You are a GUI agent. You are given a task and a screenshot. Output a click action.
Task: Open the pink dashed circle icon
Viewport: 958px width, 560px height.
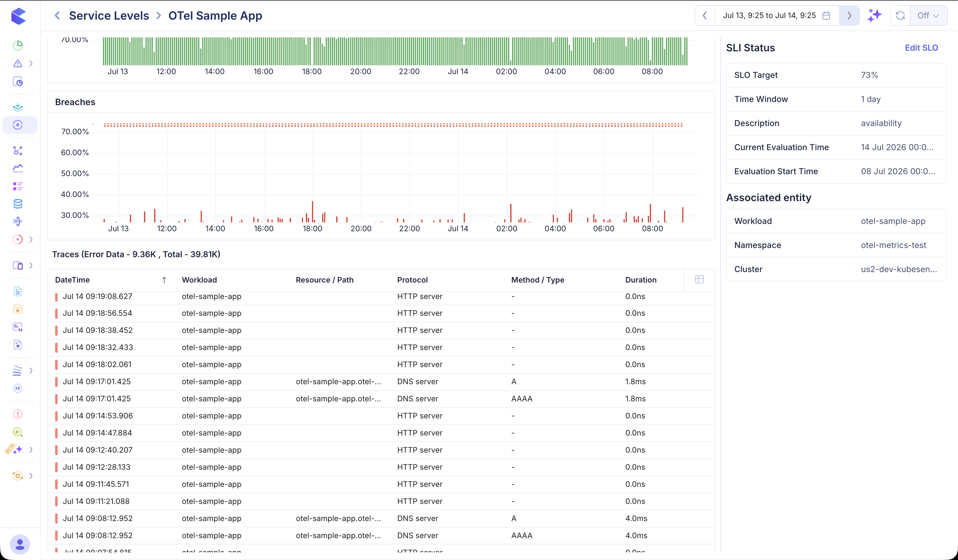pyautogui.click(x=17, y=239)
